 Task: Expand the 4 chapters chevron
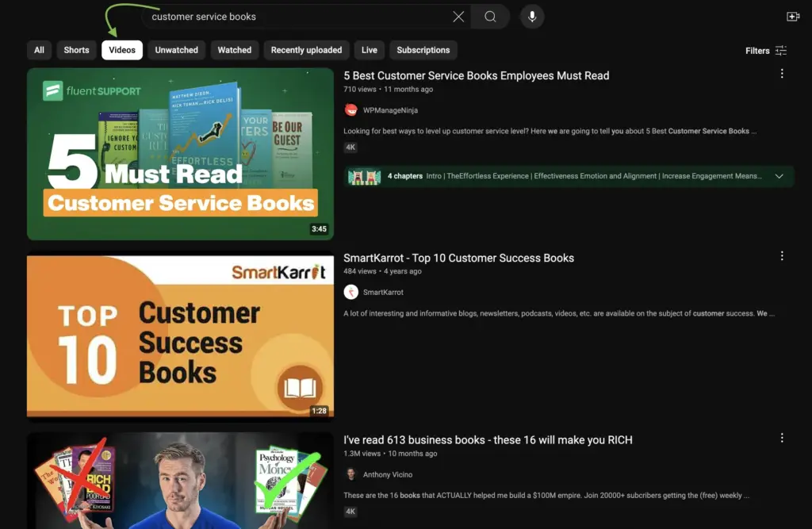(779, 176)
